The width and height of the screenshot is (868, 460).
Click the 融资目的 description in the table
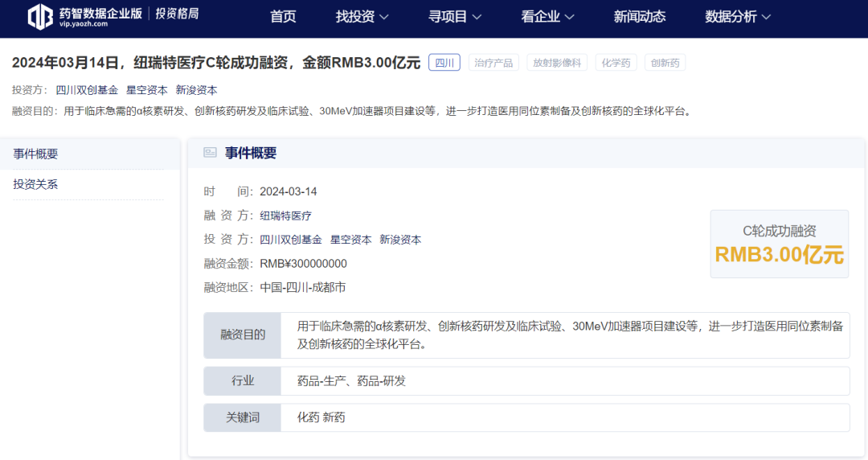570,335
